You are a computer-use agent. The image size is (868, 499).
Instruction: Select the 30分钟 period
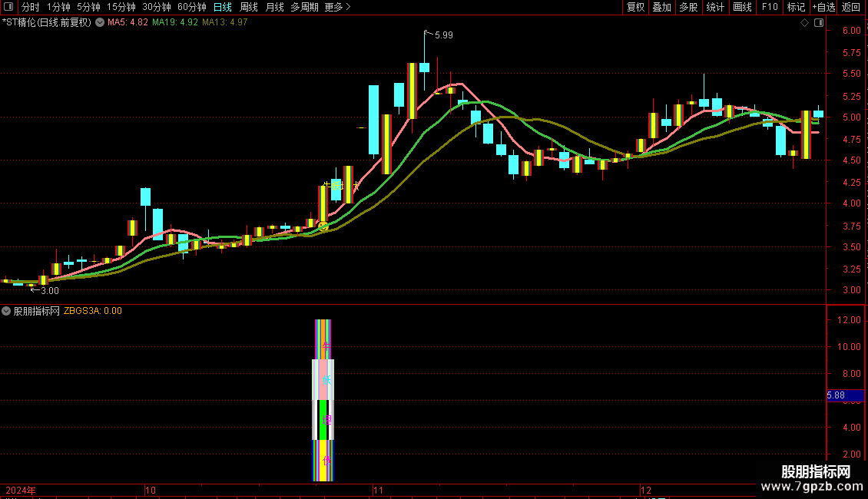coord(157,7)
